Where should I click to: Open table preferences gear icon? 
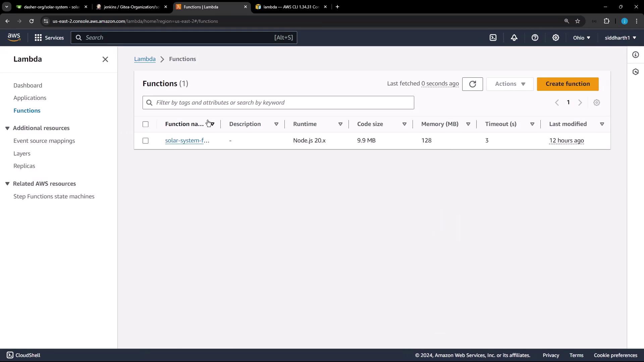coord(596,103)
